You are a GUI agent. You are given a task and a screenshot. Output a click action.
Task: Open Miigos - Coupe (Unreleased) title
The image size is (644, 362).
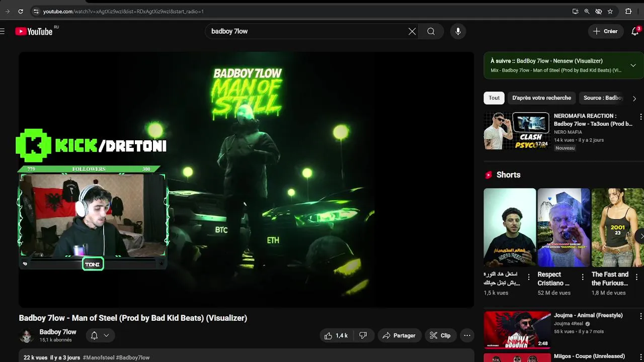(x=589, y=356)
